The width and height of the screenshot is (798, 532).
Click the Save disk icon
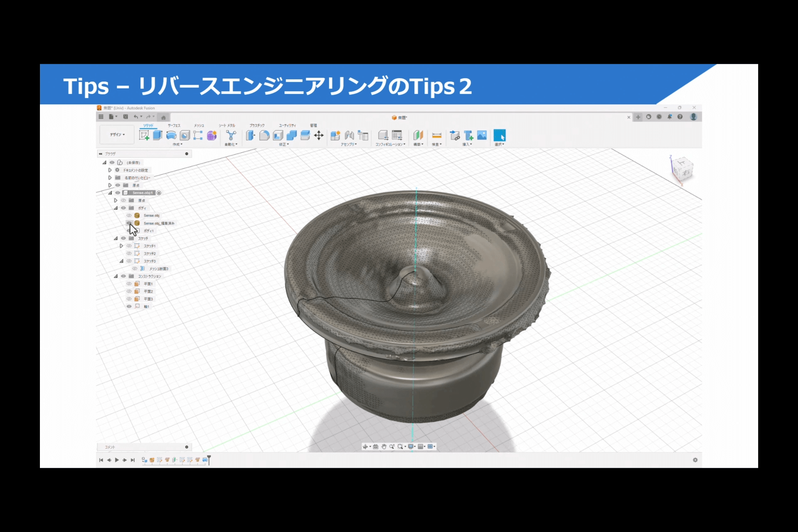[126, 117]
